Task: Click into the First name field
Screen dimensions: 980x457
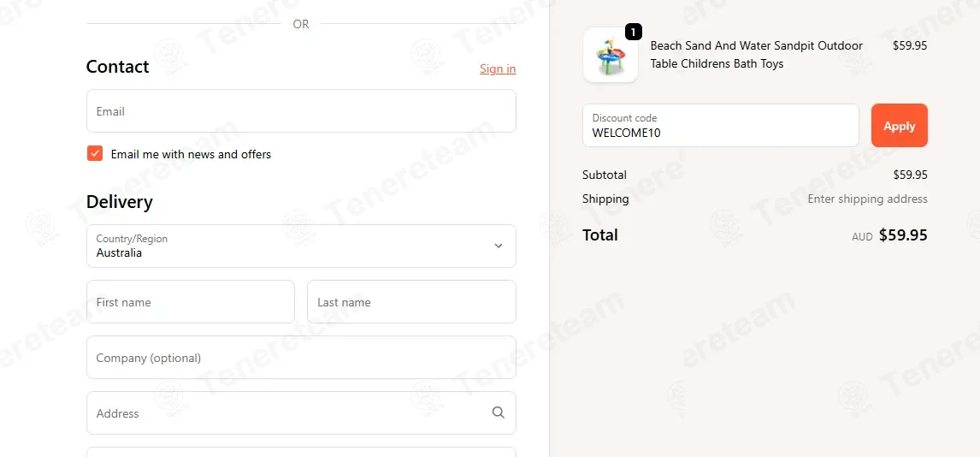Action: click(191, 302)
